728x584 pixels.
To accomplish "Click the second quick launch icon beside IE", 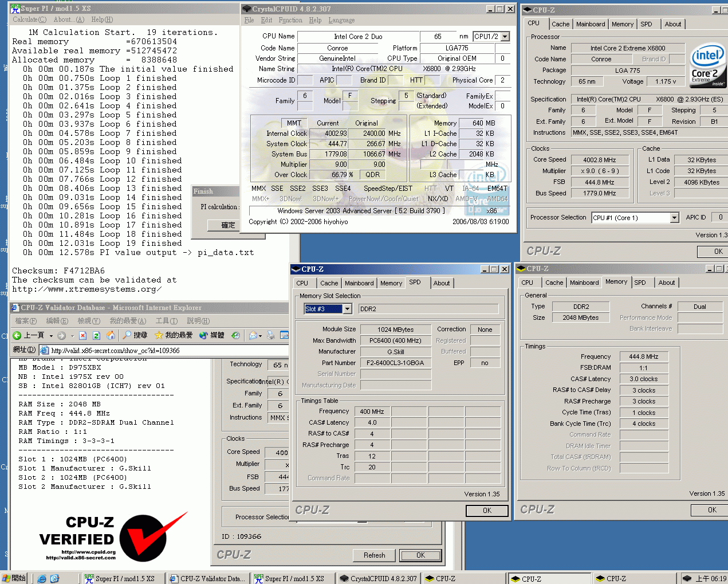I will click(x=54, y=578).
